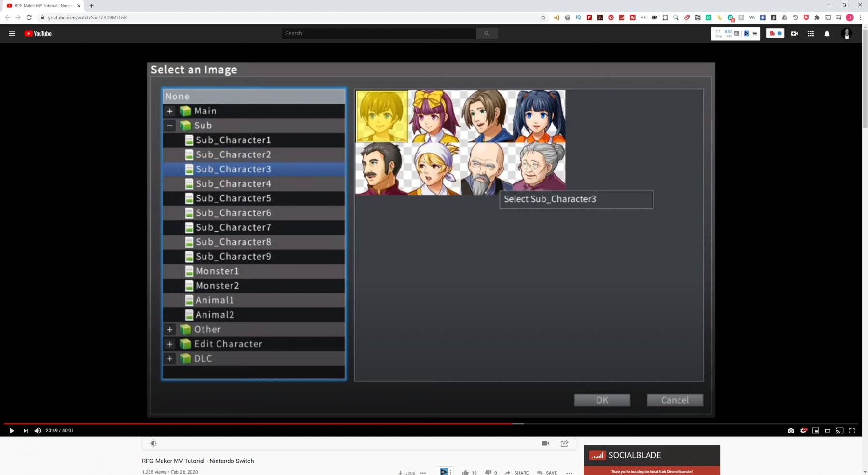The width and height of the screenshot is (868, 475).
Task: Pick the purple-haired girl with yellow bow
Action: tap(434, 116)
